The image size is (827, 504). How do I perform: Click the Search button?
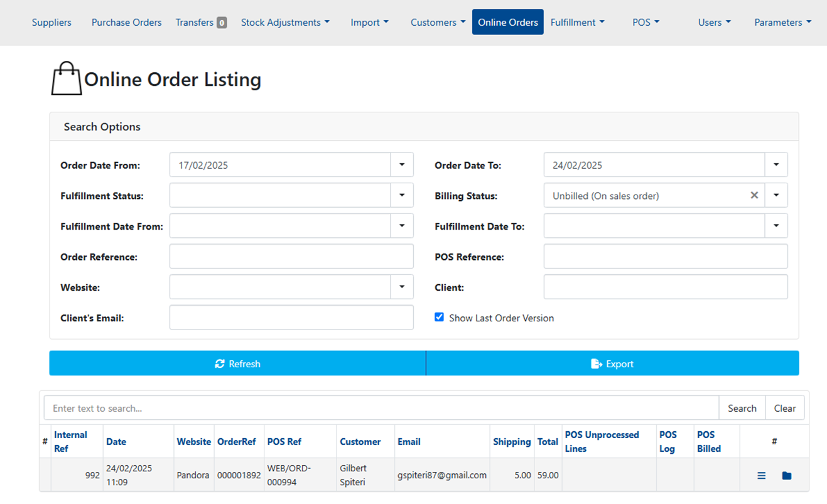click(742, 408)
